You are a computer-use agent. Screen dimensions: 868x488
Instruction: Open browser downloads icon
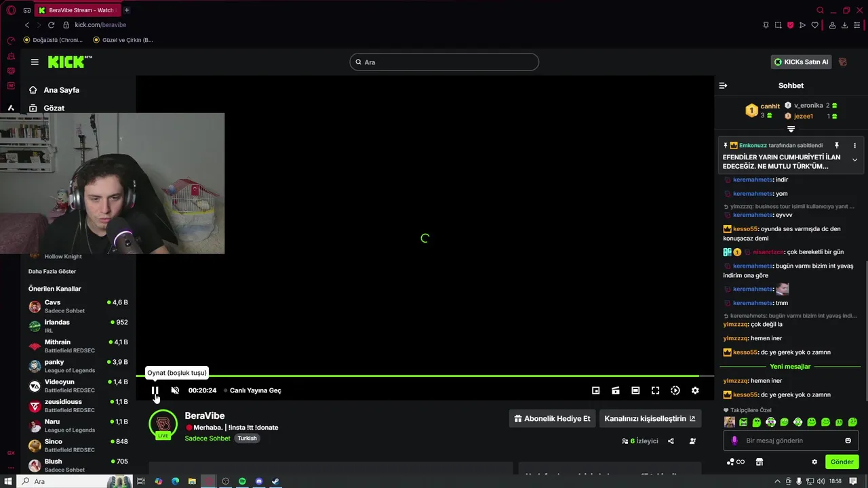[844, 25]
